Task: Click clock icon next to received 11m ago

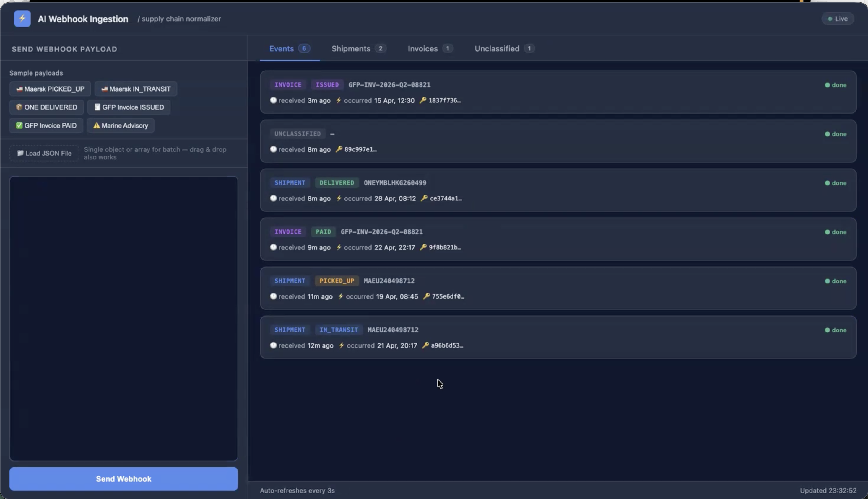Action: (273, 296)
